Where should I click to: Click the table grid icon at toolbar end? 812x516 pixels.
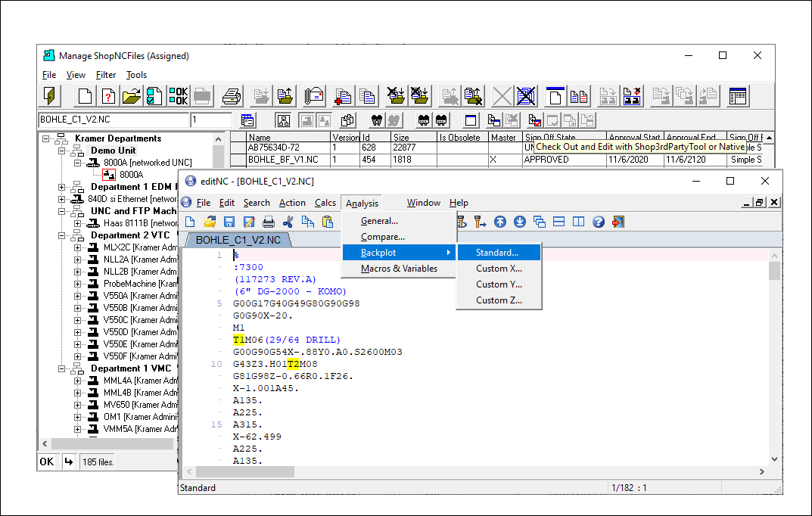coord(737,96)
